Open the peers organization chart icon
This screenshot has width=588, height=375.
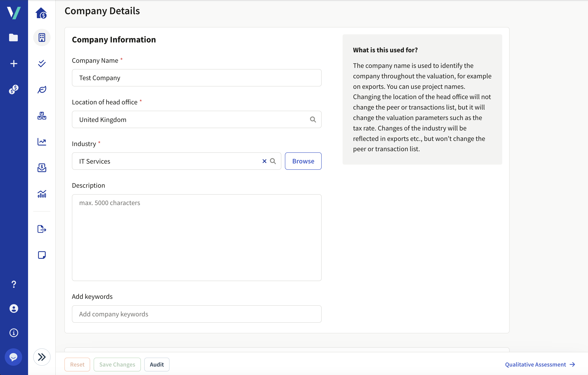point(42,116)
